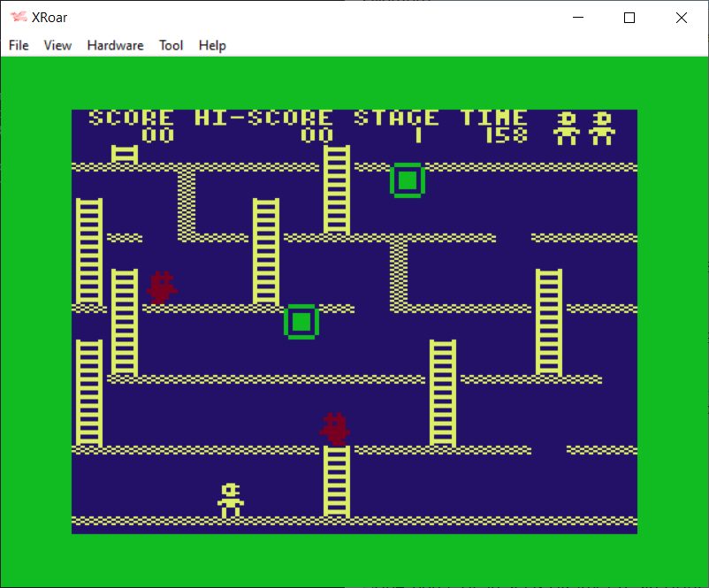
Task: Click the TIME counter label
Action: [493, 118]
